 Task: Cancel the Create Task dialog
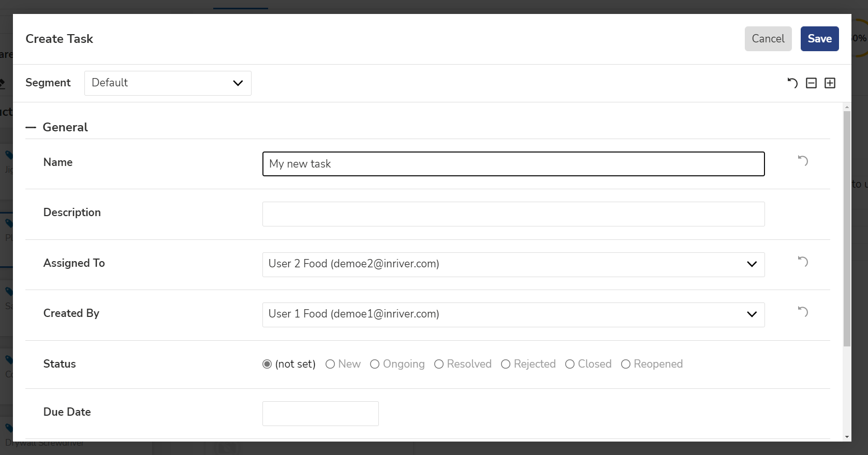[768, 39]
